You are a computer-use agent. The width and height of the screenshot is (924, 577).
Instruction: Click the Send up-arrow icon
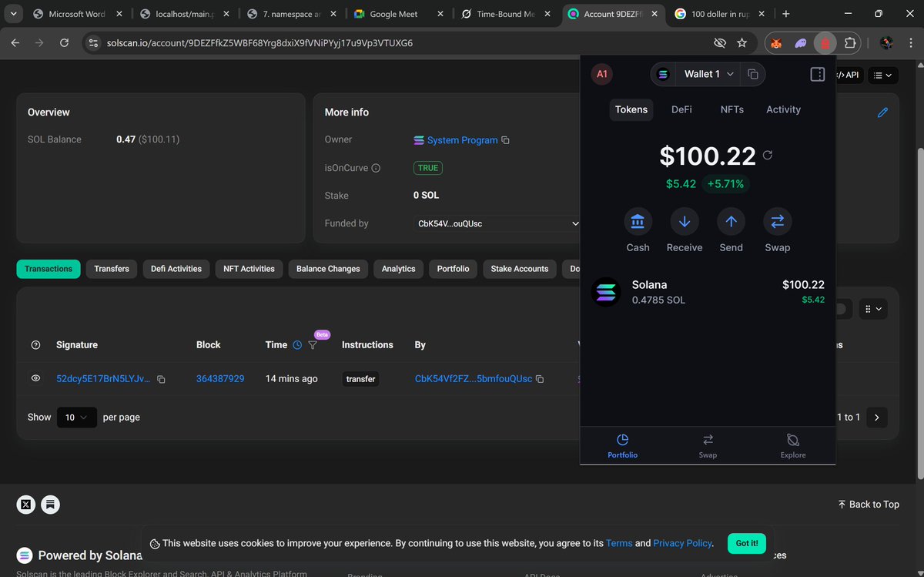point(731,222)
